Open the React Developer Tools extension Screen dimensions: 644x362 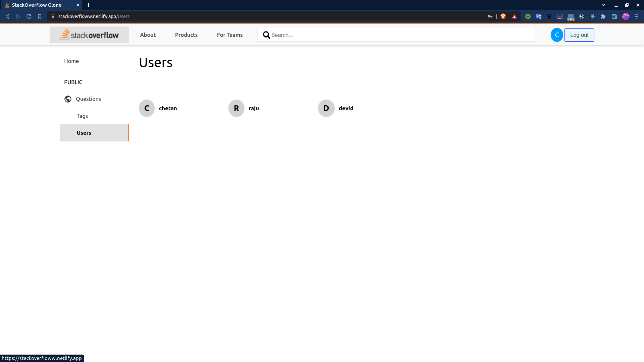tap(592, 16)
